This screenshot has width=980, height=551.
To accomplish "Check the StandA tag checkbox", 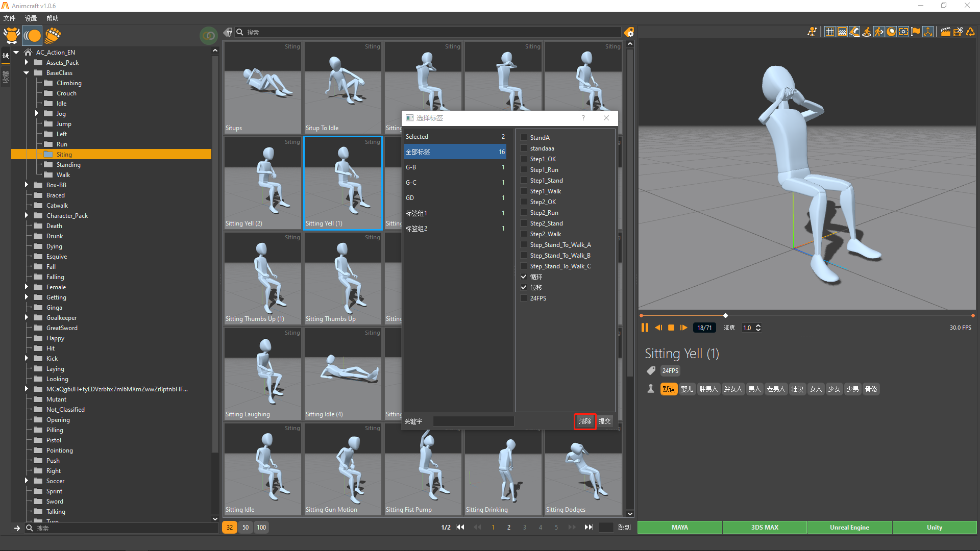I will tap(524, 138).
